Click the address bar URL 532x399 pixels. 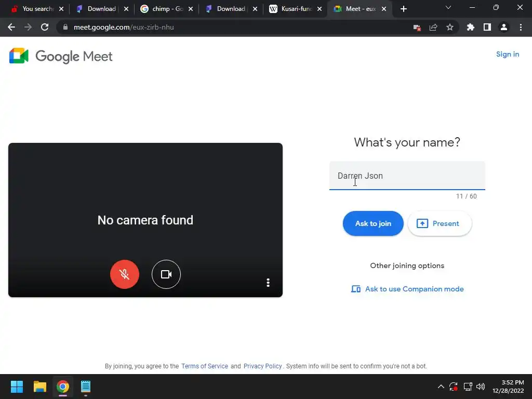point(124,27)
